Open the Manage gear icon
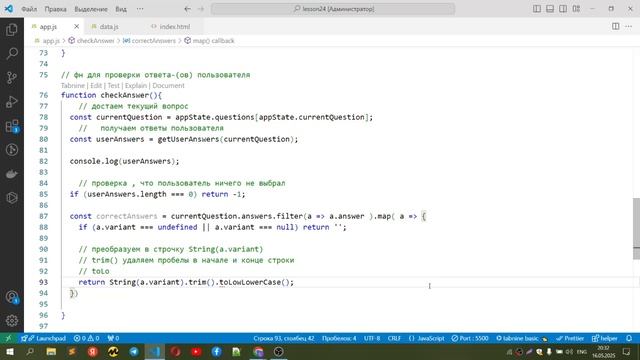 [11, 321]
